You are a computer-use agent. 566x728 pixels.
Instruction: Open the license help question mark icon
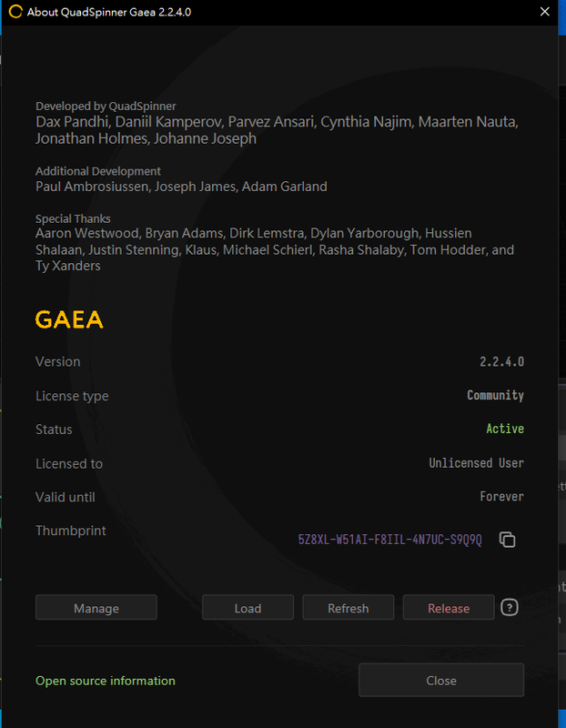click(x=510, y=607)
